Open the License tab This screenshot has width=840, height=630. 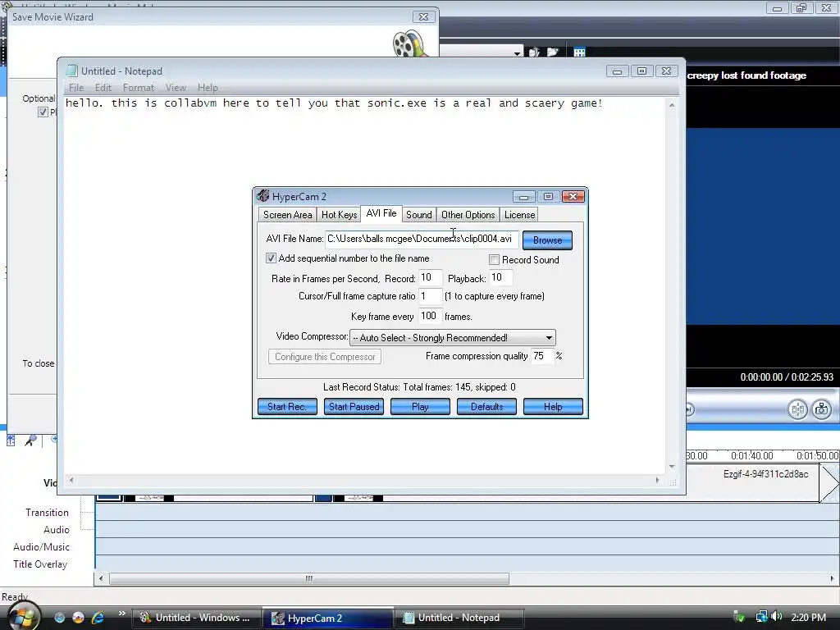pyautogui.click(x=519, y=215)
